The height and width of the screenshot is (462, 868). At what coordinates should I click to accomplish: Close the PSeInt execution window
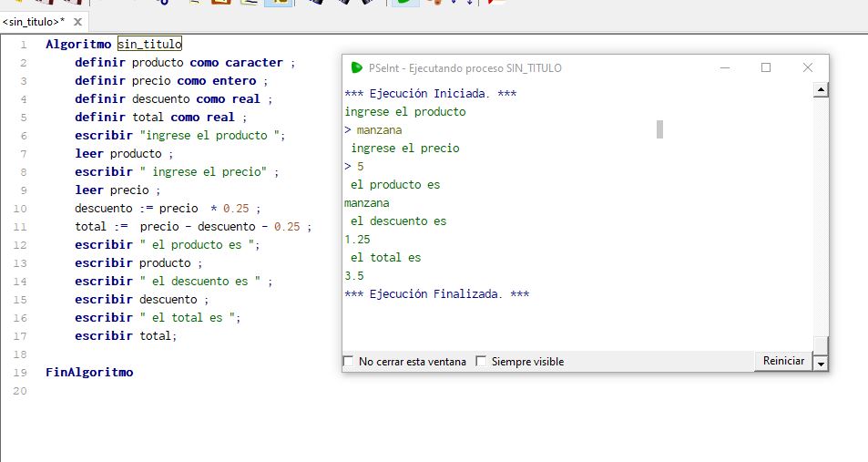coord(807,67)
